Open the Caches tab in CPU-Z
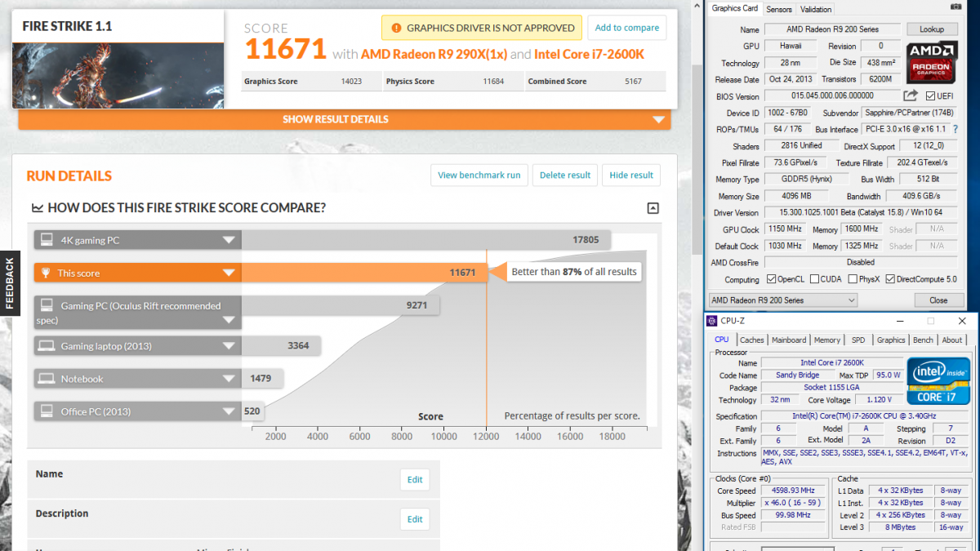Screen dimensions: 980x551 coord(752,340)
